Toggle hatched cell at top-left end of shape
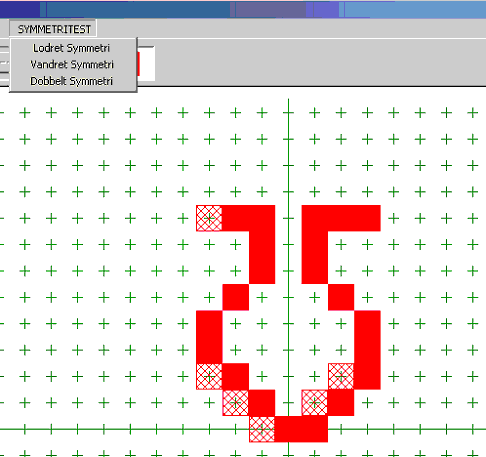Screen dimensions: 486x457 (x=209, y=218)
